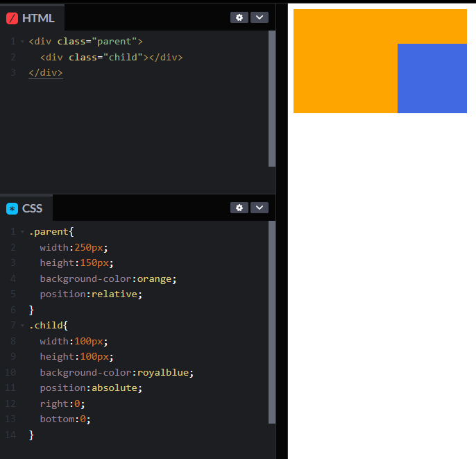This screenshot has width=476, height=459.
Task: Click the HTML editor vertical scrollbar
Action: point(272,99)
